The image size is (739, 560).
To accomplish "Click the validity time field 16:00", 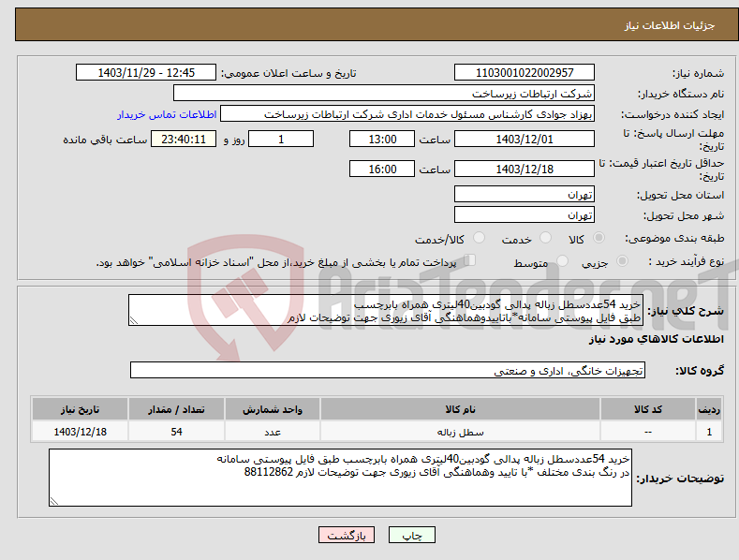I will tap(382, 169).
